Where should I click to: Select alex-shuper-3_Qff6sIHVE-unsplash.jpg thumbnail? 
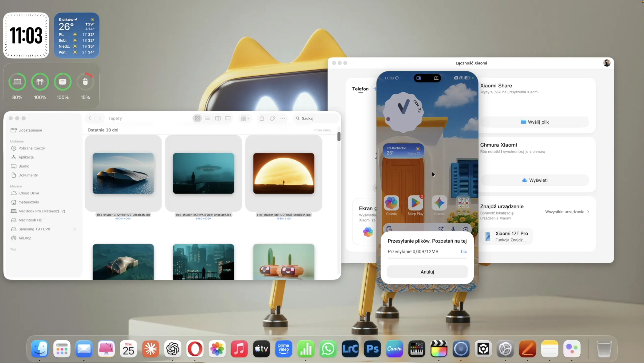[x=123, y=173]
